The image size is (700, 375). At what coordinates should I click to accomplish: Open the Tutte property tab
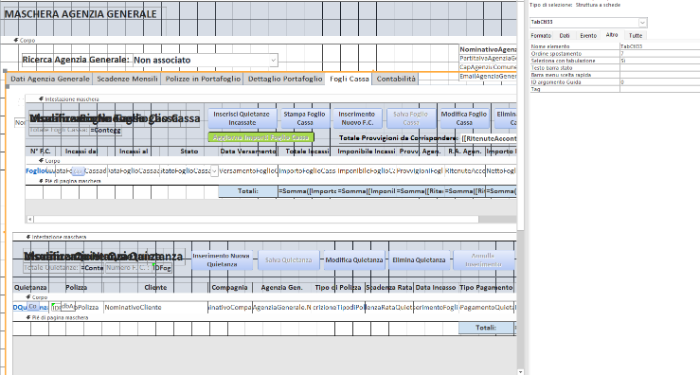[x=635, y=36]
